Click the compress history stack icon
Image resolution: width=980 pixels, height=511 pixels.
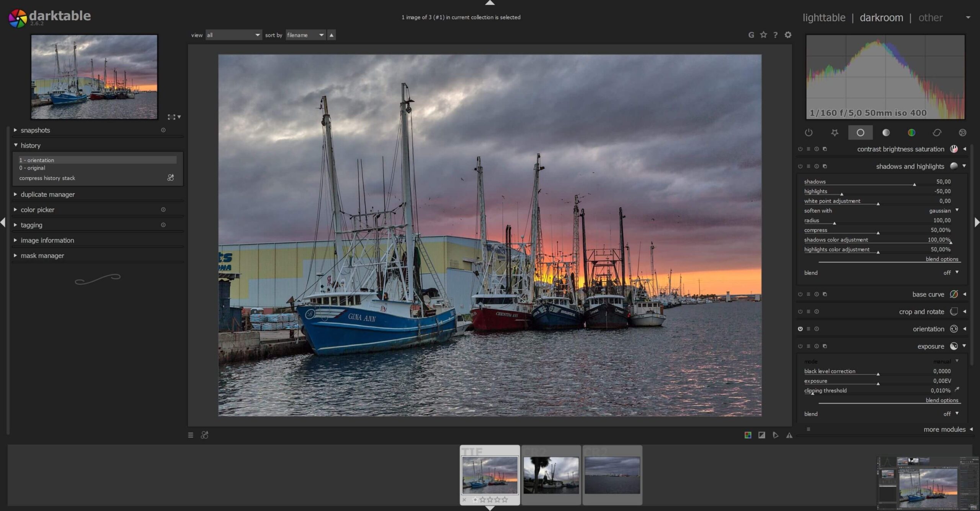(171, 178)
